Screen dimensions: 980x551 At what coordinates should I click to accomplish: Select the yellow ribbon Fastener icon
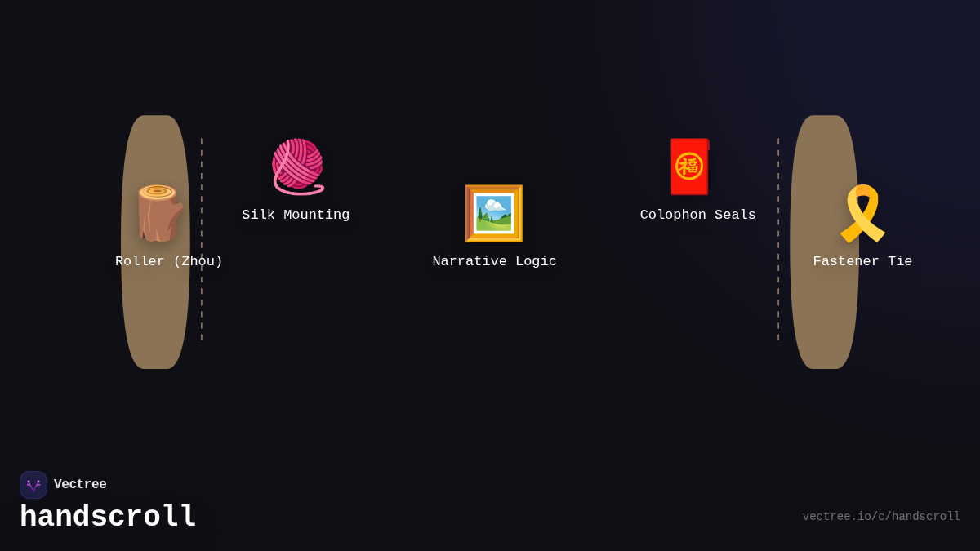click(x=862, y=213)
